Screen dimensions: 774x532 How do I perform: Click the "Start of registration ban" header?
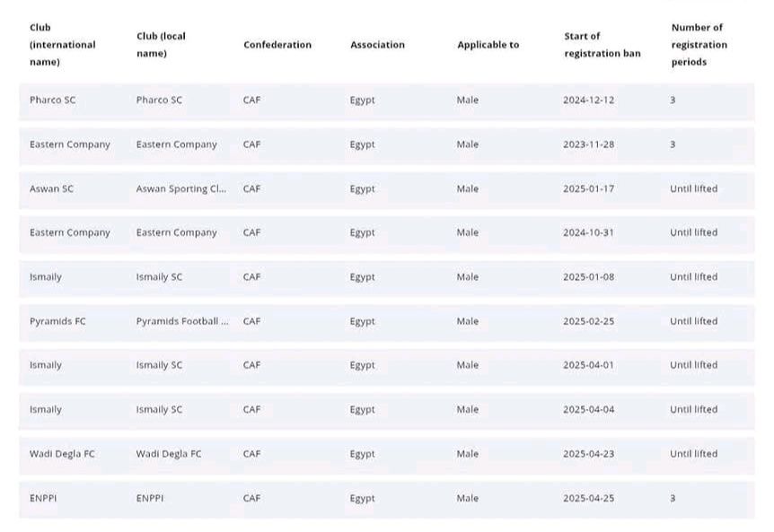[x=602, y=45]
